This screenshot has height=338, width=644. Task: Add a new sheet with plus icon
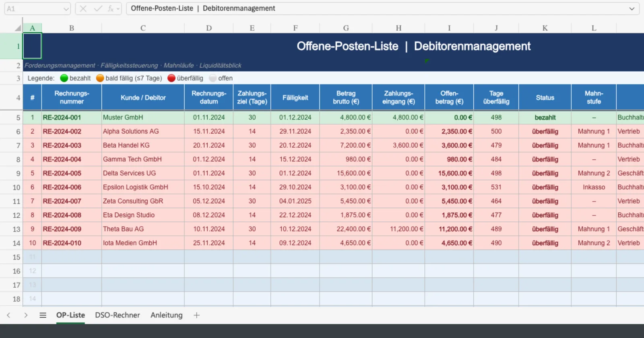(x=196, y=315)
